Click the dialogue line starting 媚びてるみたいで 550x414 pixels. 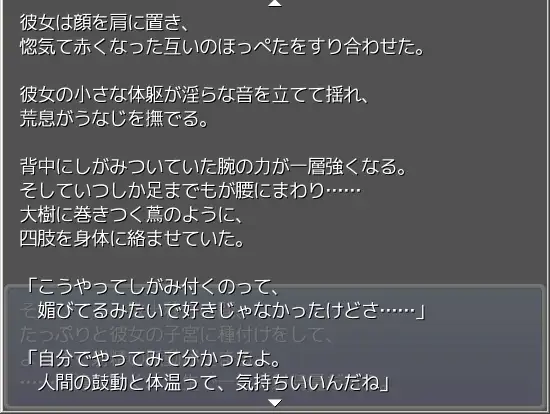(x=232, y=311)
